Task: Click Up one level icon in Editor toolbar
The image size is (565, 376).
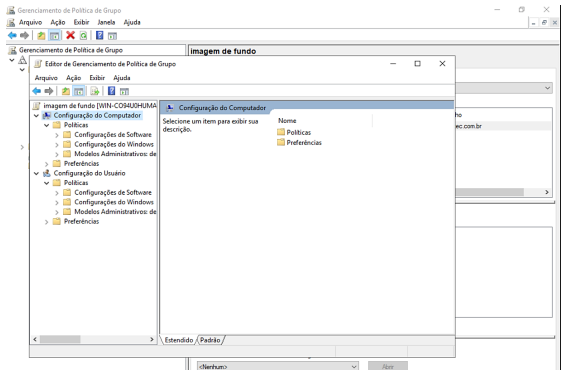Action: pos(66,91)
